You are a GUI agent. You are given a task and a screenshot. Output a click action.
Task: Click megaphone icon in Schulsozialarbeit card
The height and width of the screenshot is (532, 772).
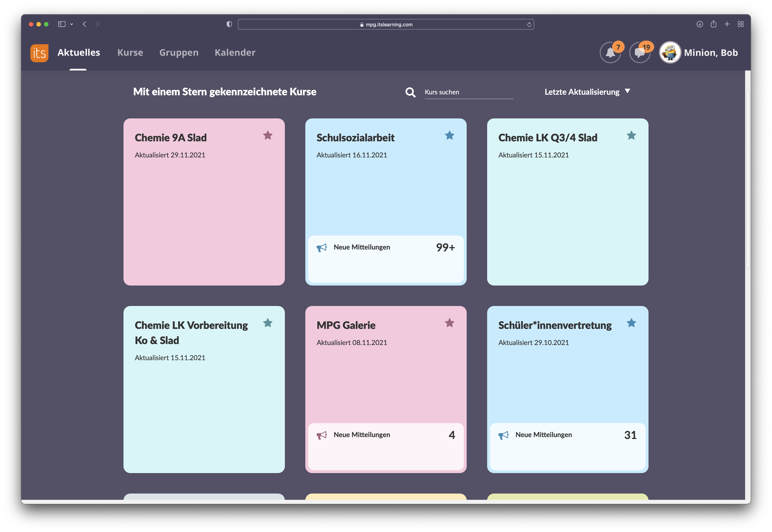point(322,248)
